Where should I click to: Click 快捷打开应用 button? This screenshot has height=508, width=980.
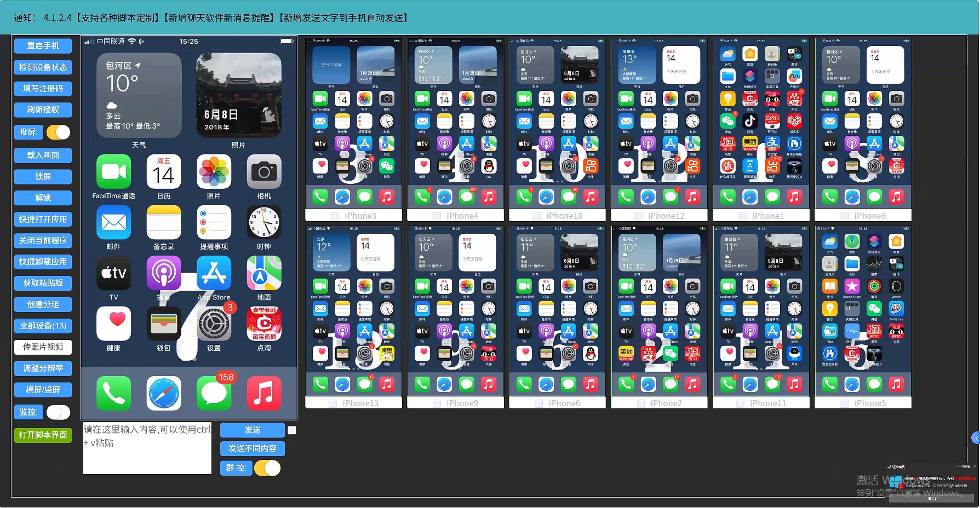coord(43,220)
